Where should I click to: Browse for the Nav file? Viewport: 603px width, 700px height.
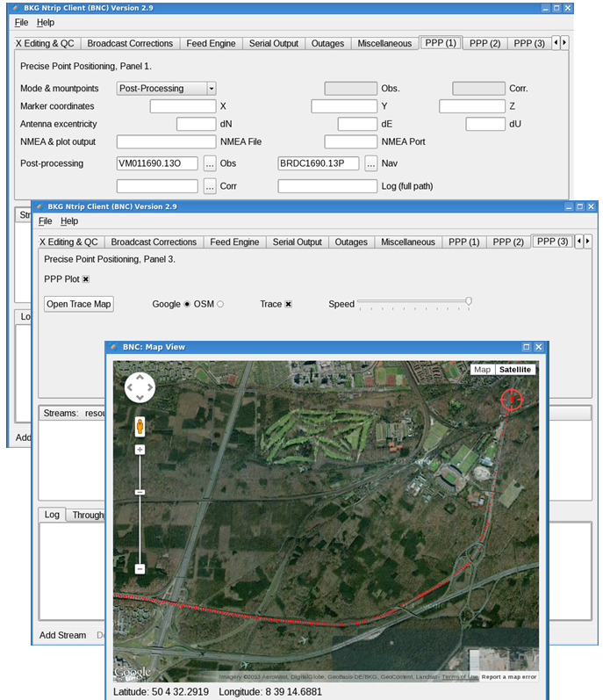pyautogui.click(x=370, y=163)
